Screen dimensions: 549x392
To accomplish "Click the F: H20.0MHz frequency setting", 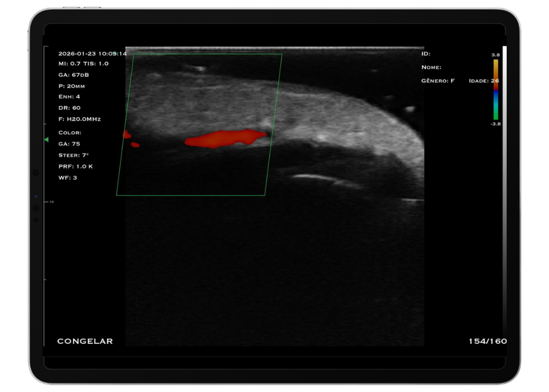I will [79, 119].
